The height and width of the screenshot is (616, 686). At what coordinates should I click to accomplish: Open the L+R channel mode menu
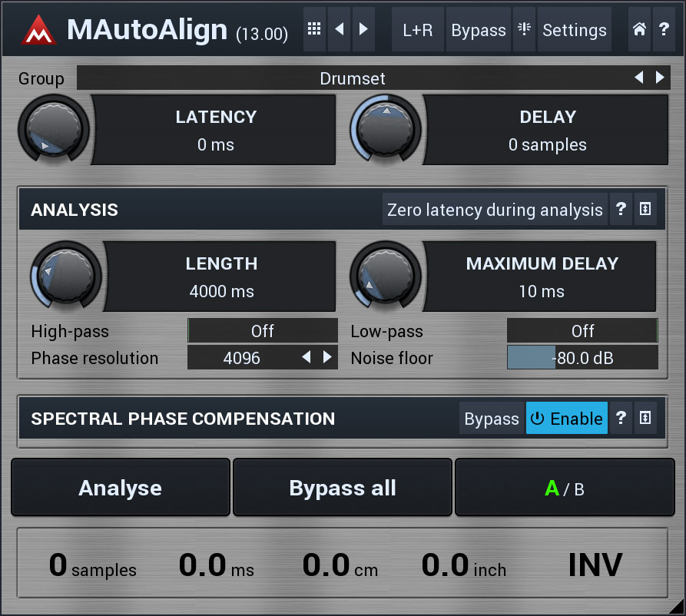[x=417, y=30]
